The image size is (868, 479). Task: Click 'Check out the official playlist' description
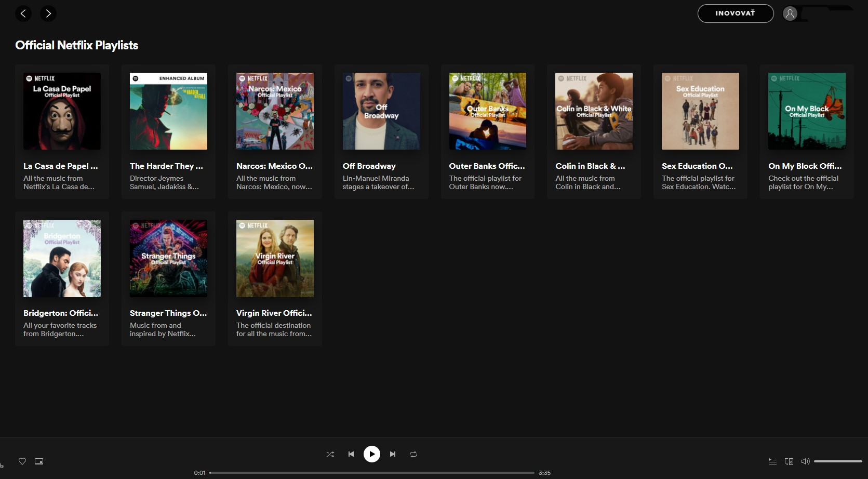804,182
